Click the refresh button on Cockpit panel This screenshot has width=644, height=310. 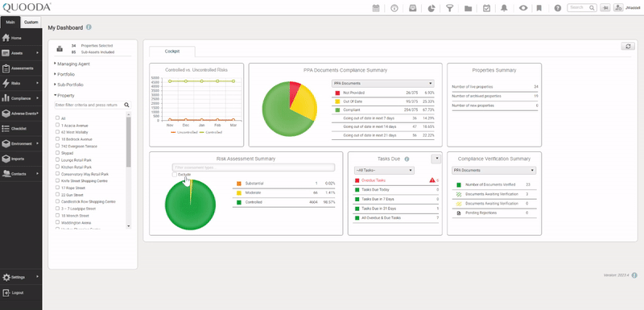(x=628, y=47)
